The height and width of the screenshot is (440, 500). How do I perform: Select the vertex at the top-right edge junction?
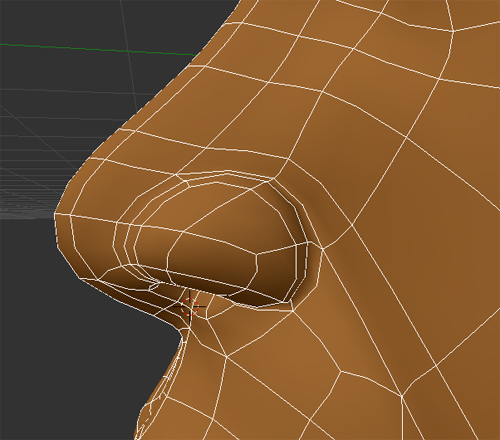[453, 31]
